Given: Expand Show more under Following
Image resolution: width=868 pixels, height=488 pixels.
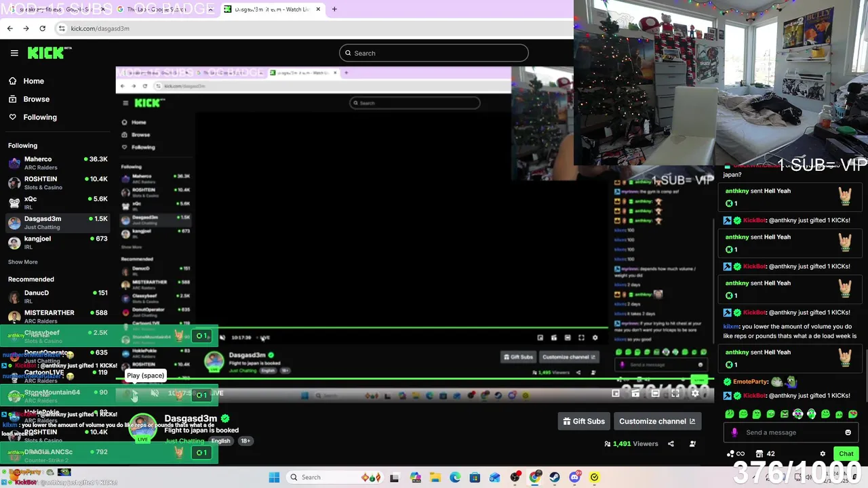Looking at the screenshot, I should click(23, 262).
